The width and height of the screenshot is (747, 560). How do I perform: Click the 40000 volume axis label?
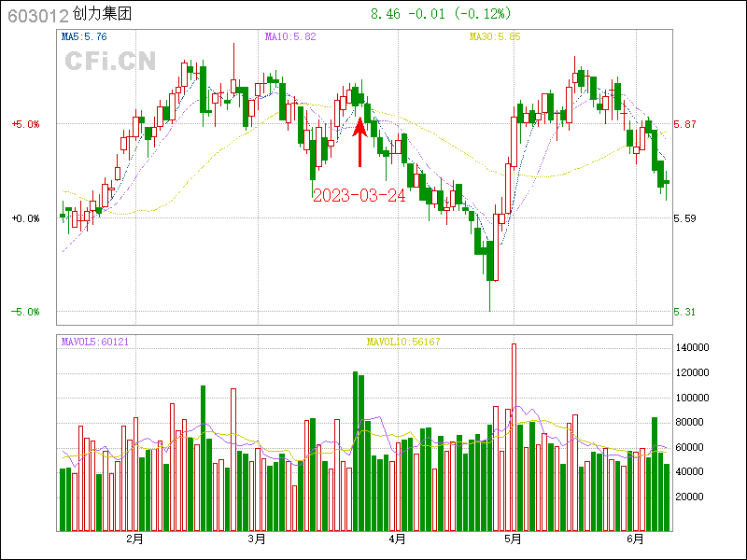(x=690, y=472)
